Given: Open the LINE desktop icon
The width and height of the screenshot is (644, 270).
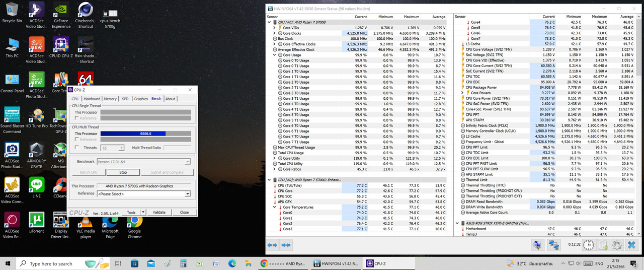Looking at the screenshot, I should [36, 187].
